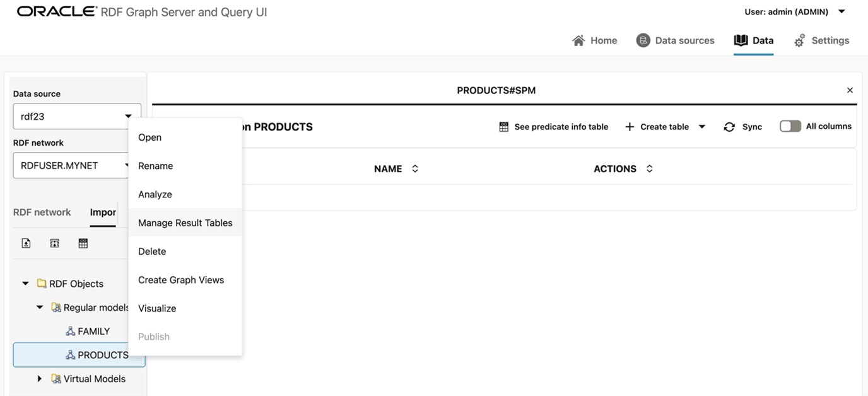868x396 pixels.
Task: Select Manage Result Tables menu entry
Action: 185,223
